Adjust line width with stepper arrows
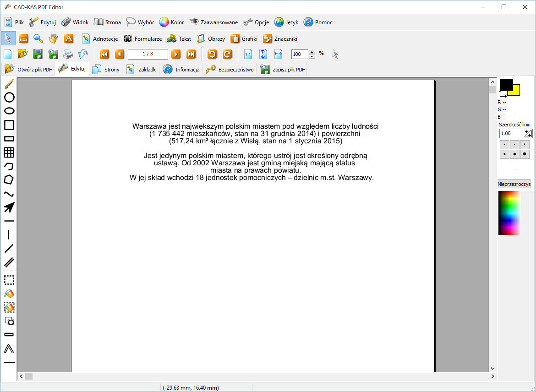The width and height of the screenshot is (536, 392). pos(528,133)
